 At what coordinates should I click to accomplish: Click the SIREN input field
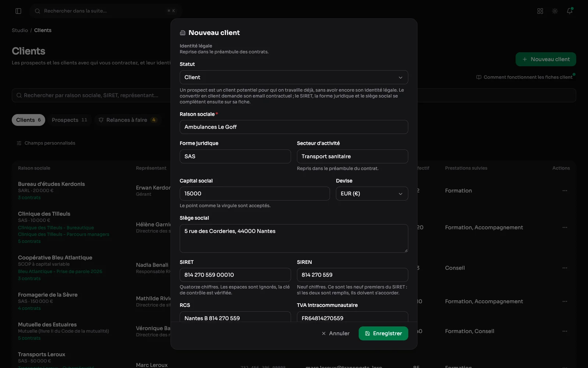(x=352, y=275)
